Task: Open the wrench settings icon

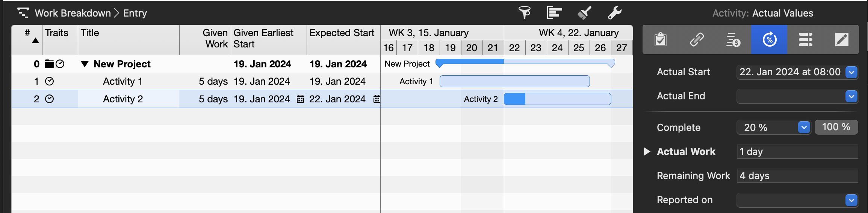Action: (x=615, y=13)
